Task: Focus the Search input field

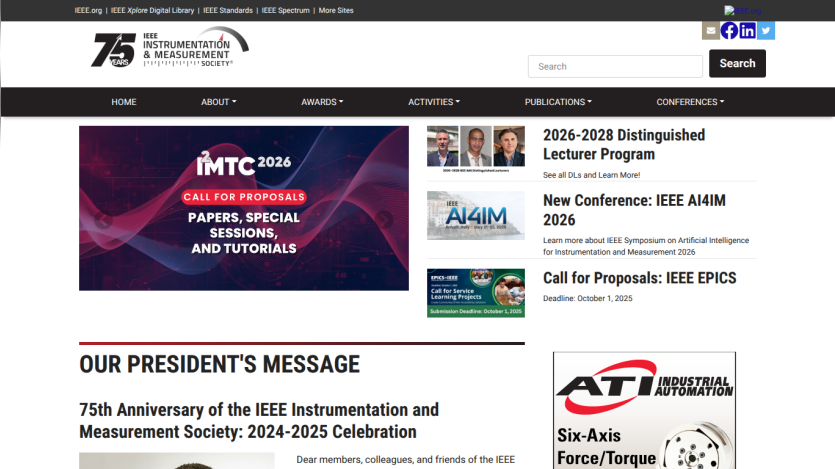Action: pos(615,67)
